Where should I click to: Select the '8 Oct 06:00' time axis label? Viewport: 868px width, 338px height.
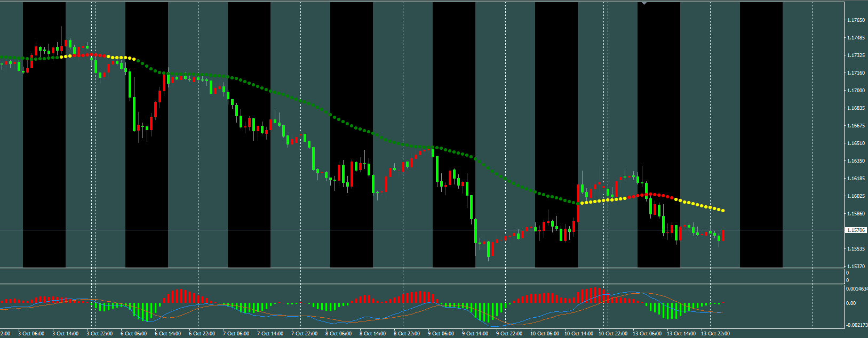click(x=338, y=334)
